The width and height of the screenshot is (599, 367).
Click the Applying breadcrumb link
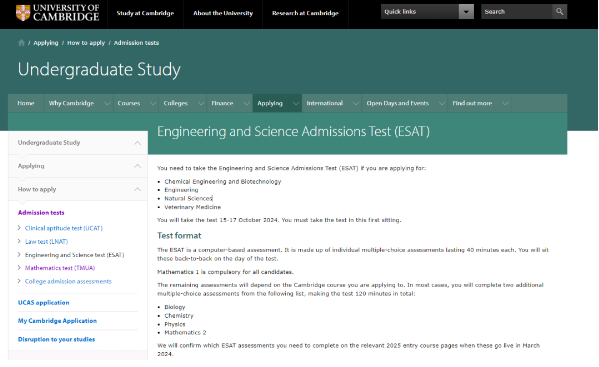(x=46, y=43)
